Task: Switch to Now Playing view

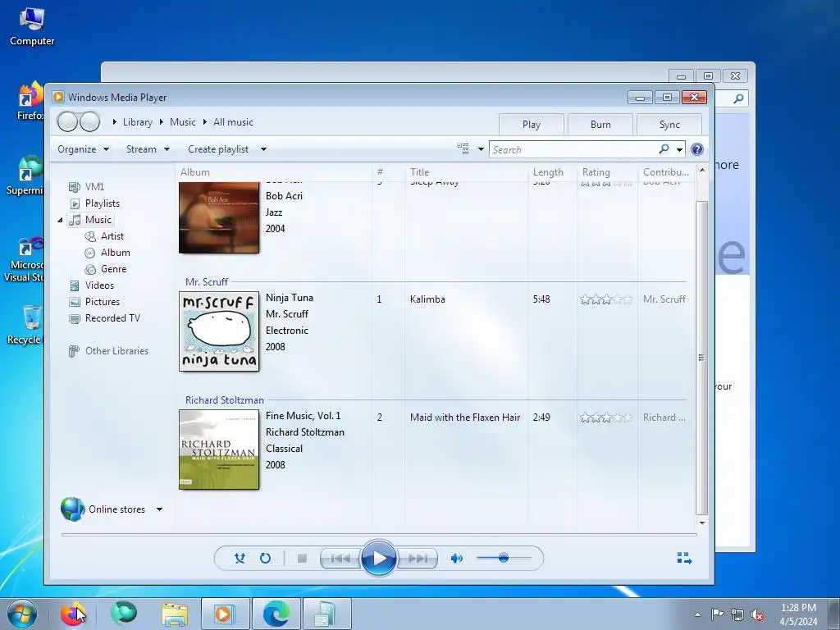Action: pos(684,558)
